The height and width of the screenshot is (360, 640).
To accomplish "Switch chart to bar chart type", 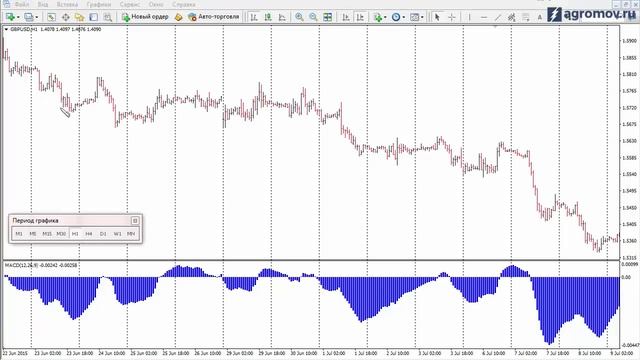I will pos(254,17).
